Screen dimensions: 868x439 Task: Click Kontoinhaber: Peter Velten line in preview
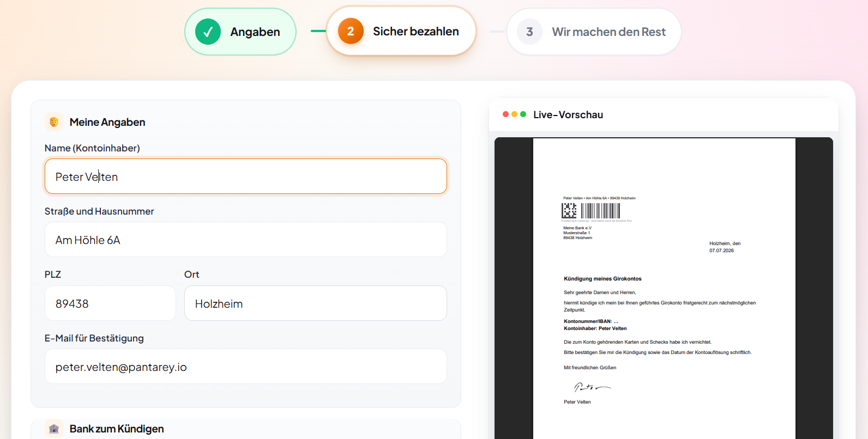tap(595, 328)
